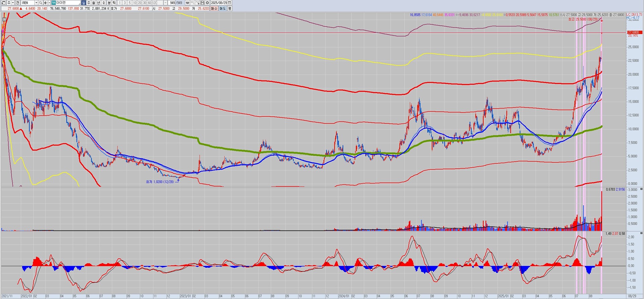
Task: Select the 10 interval button
Action: [x=135, y=3]
